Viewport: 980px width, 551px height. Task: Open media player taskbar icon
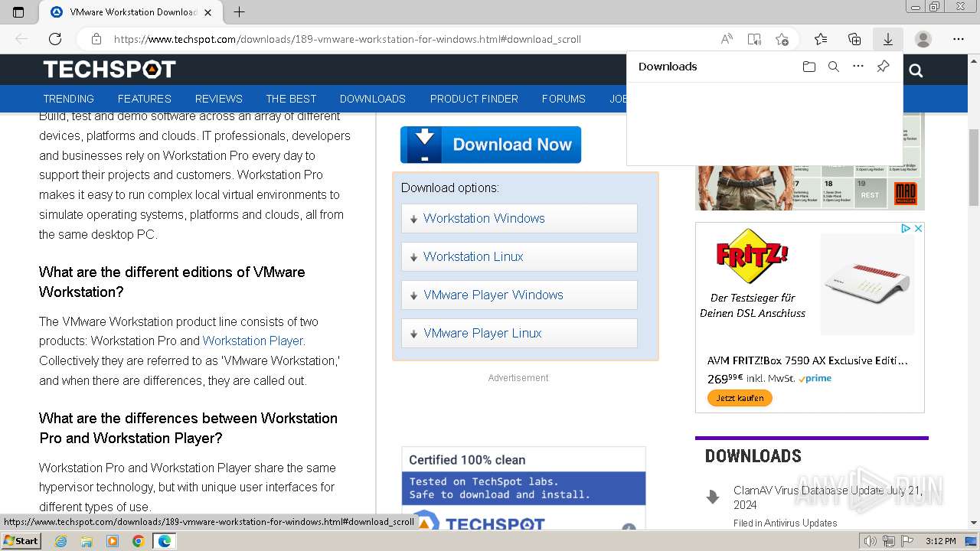pyautogui.click(x=113, y=541)
